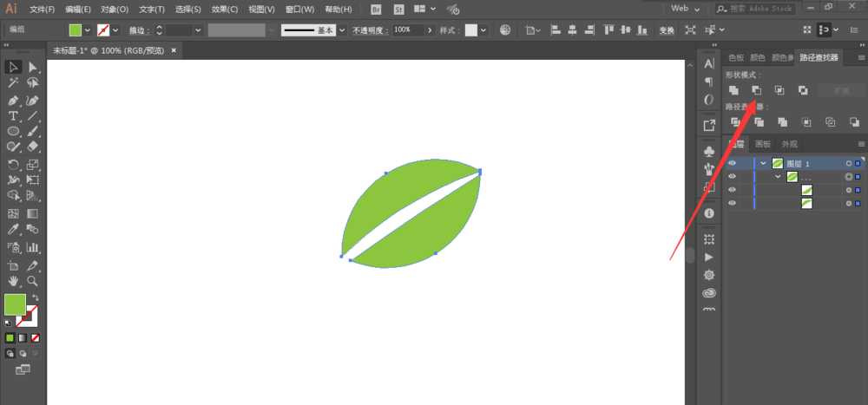Open the 效果(C) menu
Viewport: 868px width, 405px height.
pos(224,10)
